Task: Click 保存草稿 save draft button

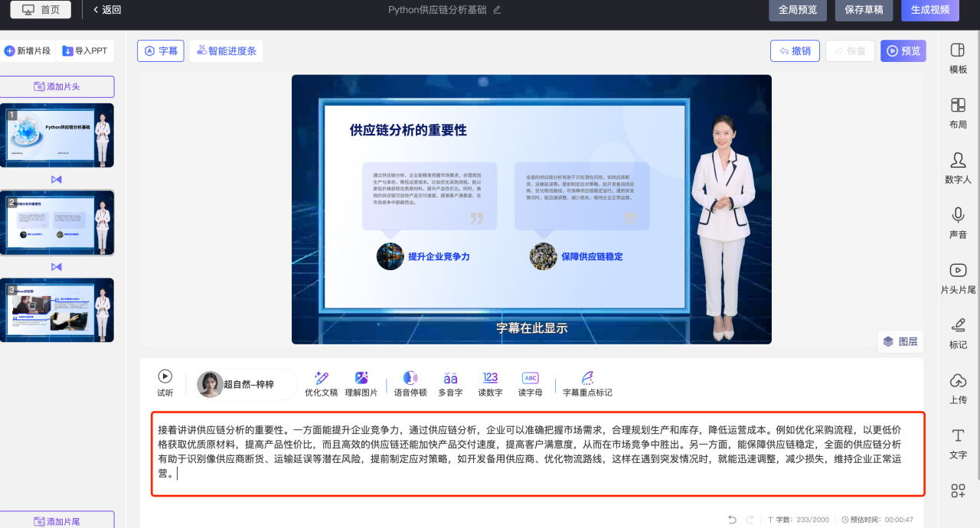Action: pos(864,10)
